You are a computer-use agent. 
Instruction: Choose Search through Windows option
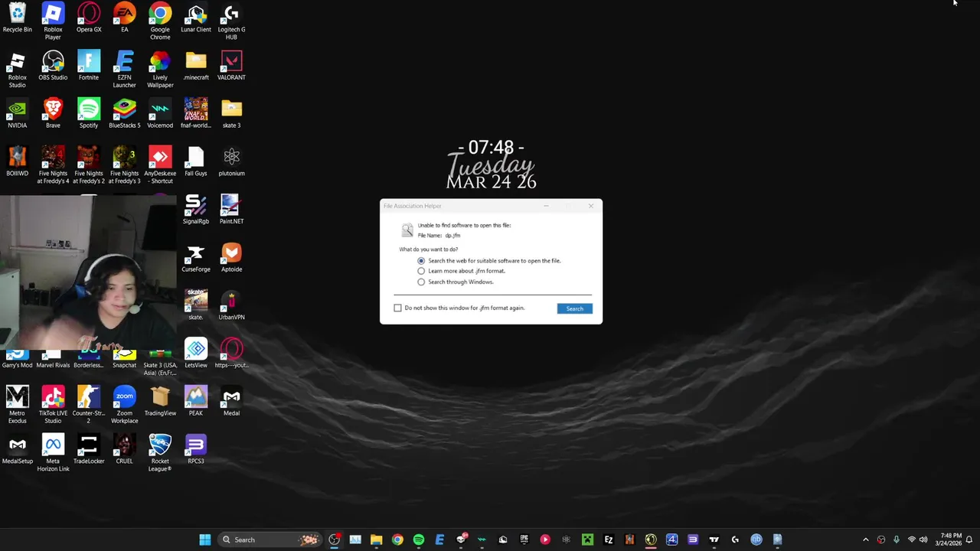421,282
